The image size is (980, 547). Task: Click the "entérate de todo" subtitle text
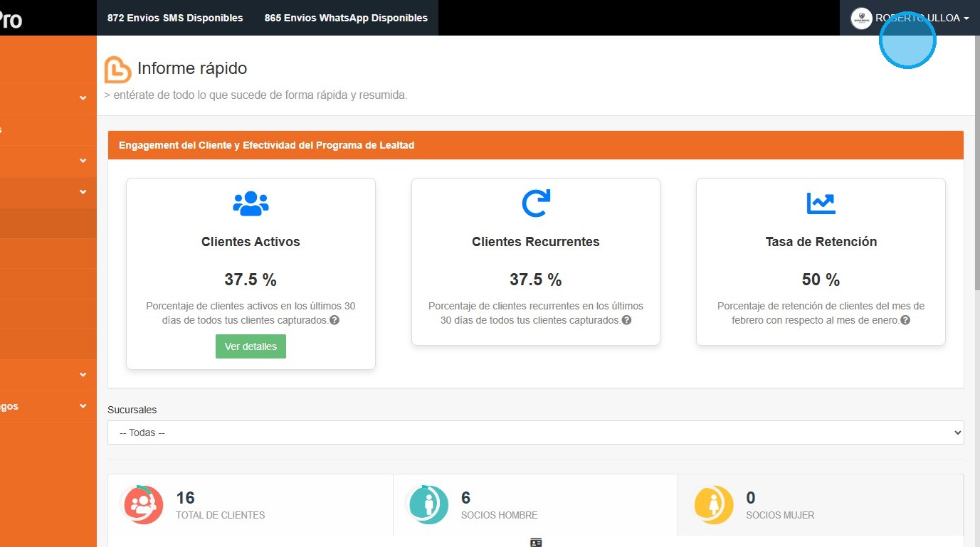click(256, 95)
